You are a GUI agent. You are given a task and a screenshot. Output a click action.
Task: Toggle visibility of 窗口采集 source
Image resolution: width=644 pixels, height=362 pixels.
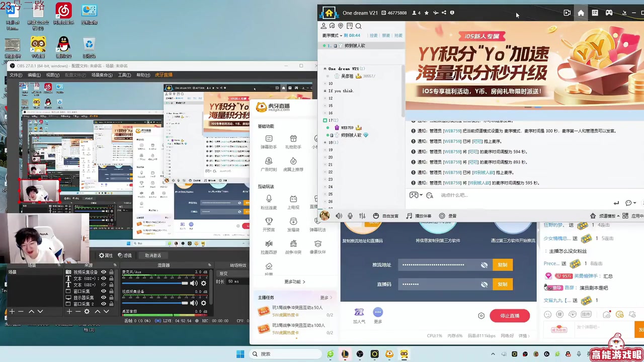point(104,291)
